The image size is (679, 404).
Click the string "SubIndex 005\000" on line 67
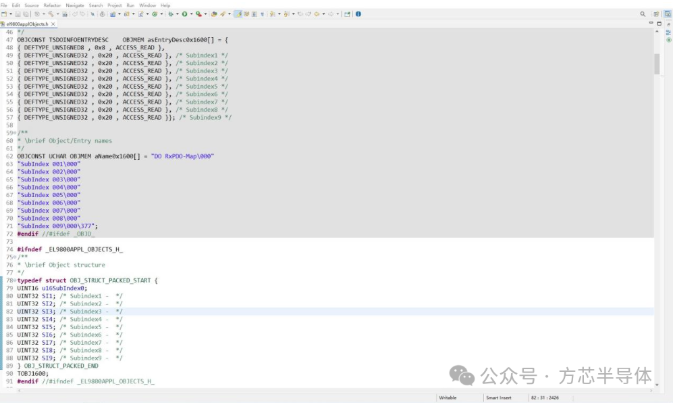pos(48,195)
